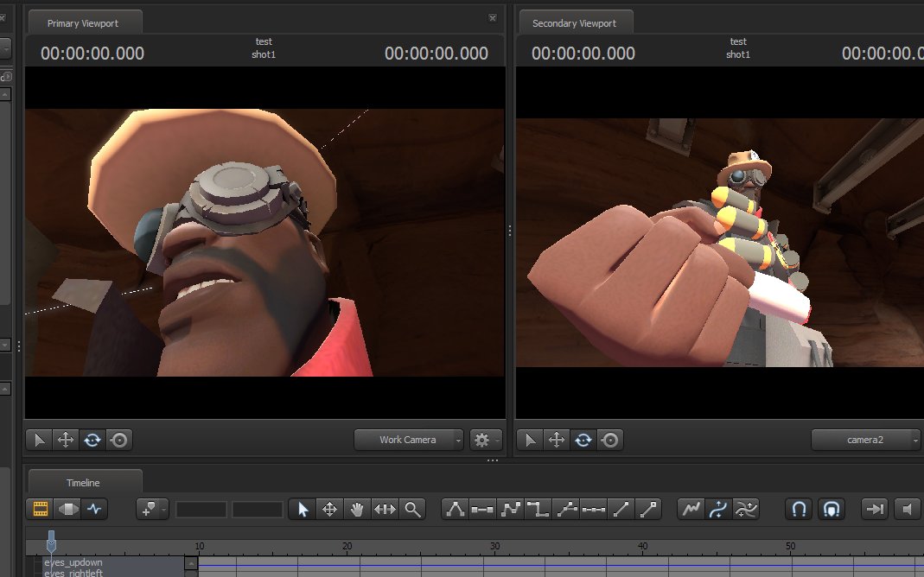Screen dimensions: 924x577
Task: Click the control list scroll-up arrow
Action: click(x=191, y=563)
